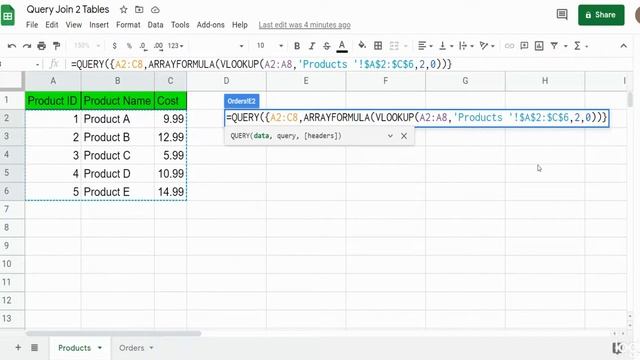Format as percent with % icon
This screenshot has height=360, width=640.
point(129,46)
